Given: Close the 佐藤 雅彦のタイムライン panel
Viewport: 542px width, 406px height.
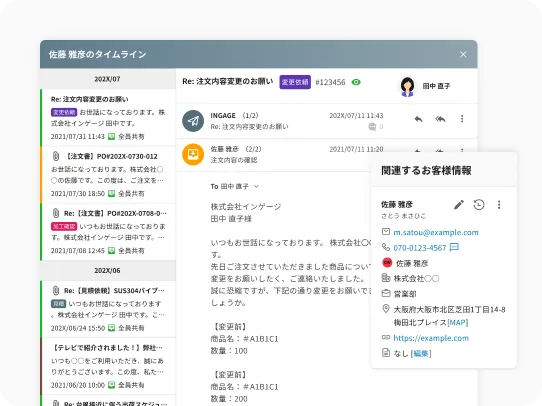Looking at the screenshot, I should tap(463, 54).
